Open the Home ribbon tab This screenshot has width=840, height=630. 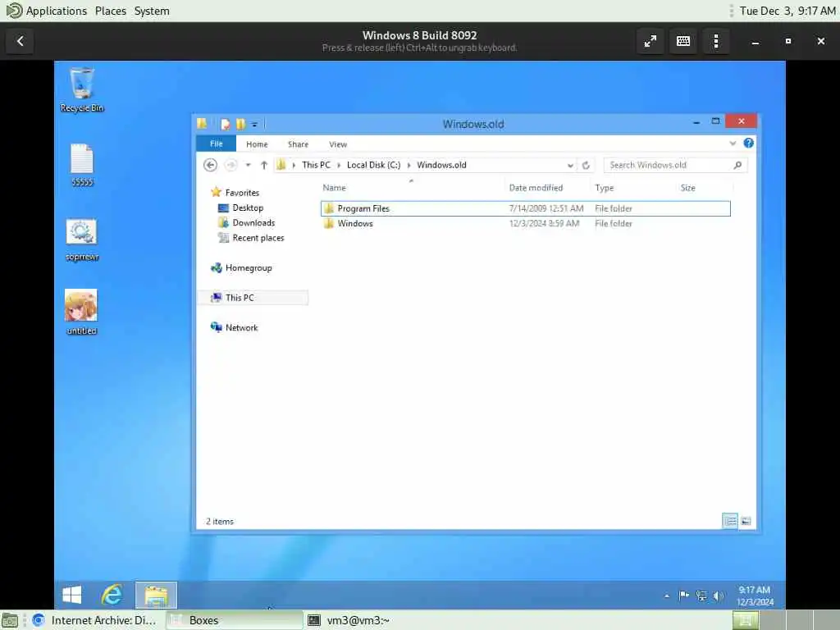coord(257,144)
